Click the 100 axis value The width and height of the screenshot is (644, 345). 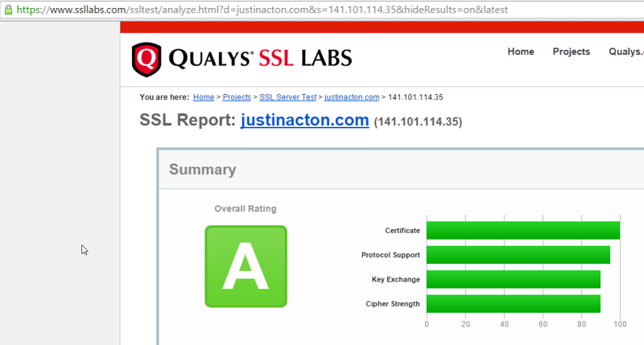pos(620,324)
